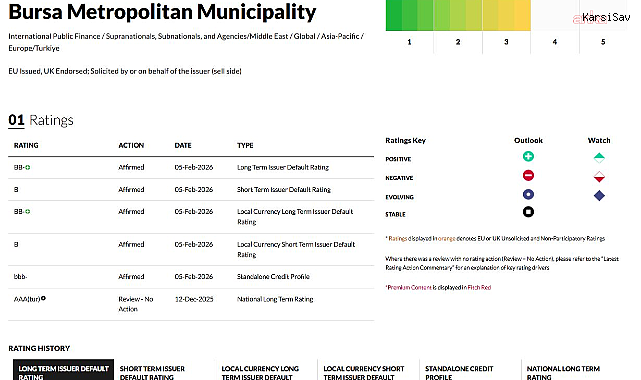Click 'Local Currency Short Term Issuer Default Rating' cell
641x380 pixels.
[x=296, y=249]
